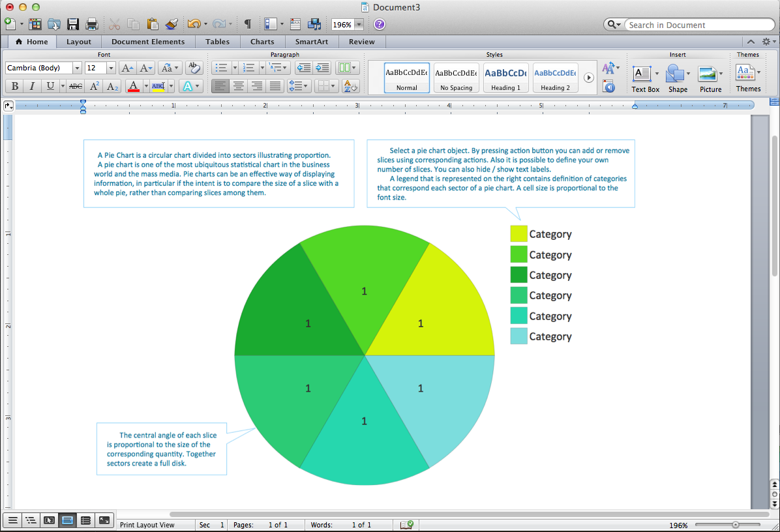Viewport: 780px width, 532px height.
Task: Apply the No Spacing style
Action: coord(456,76)
